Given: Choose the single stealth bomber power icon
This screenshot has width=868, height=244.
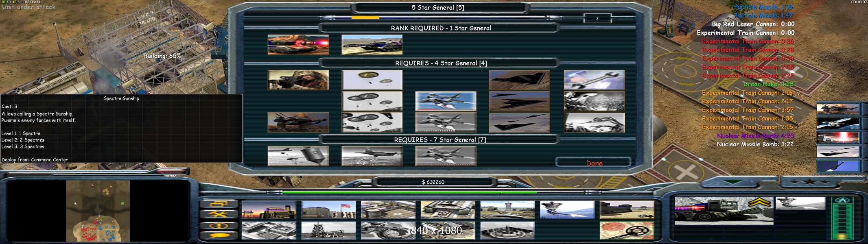Looking at the screenshot, I should click(519, 80).
